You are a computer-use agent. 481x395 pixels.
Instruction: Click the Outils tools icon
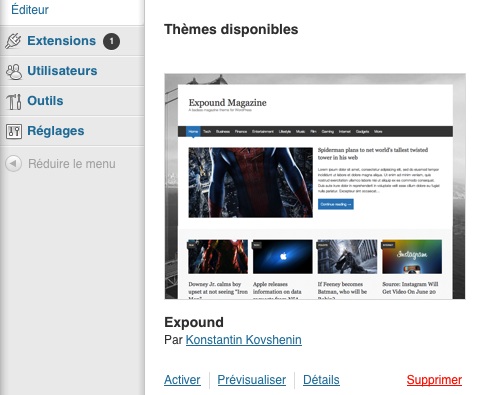click(14, 101)
